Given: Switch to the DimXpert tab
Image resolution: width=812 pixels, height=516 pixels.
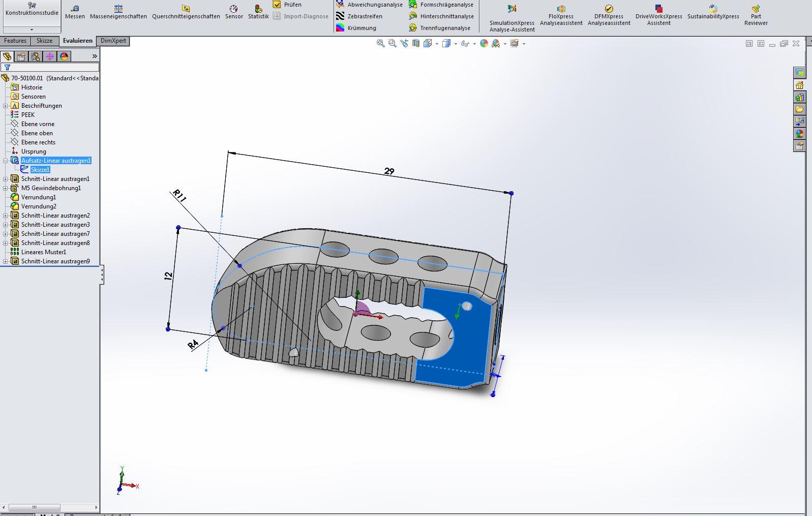Looking at the screenshot, I should (113, 41).
